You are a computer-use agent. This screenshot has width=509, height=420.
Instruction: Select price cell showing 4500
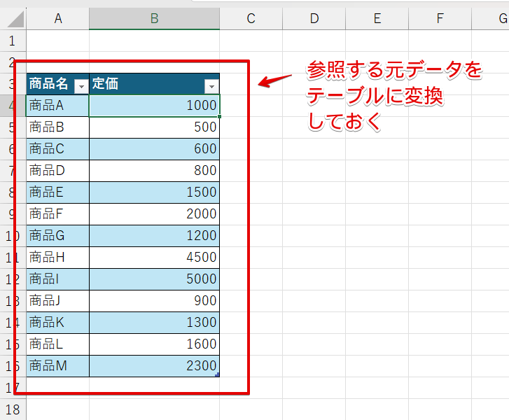155,258
